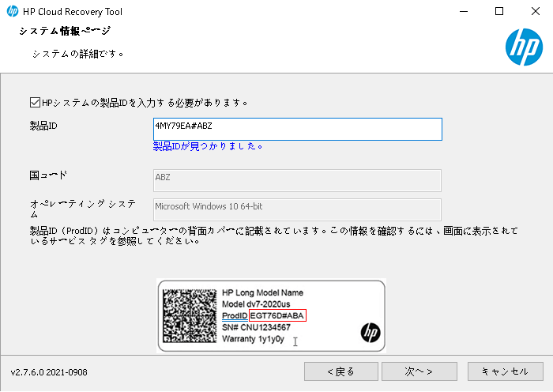This screenshot has width=553, height=392.
Task: Click Model dv7-2020us text
Action: coord(256,304)
